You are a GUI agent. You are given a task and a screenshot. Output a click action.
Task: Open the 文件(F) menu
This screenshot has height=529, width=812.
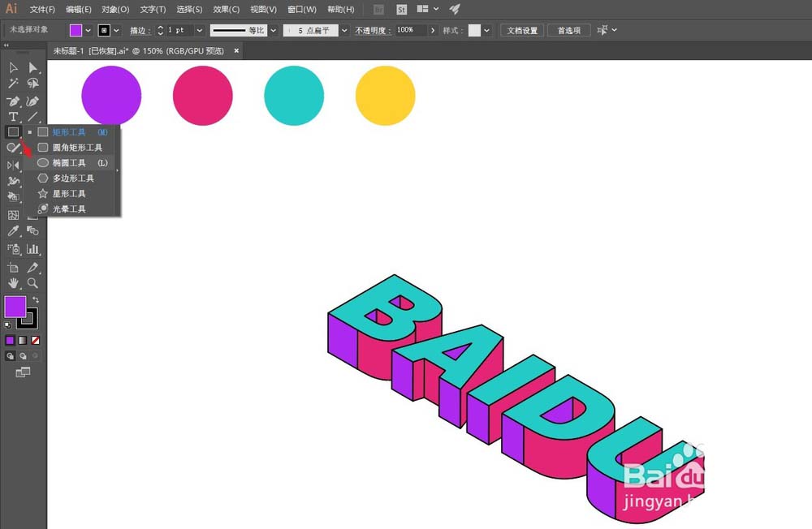pyautogui.click(x=42, y=9)
